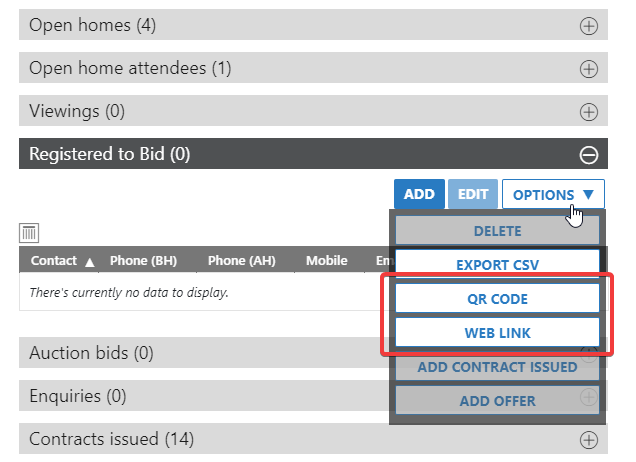Expand the Open home attendees section

[589, 69]
